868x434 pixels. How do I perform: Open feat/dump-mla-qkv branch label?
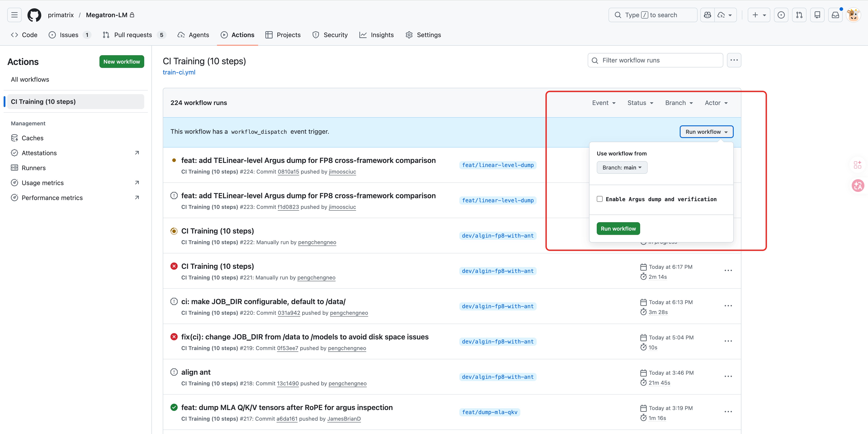489,412
